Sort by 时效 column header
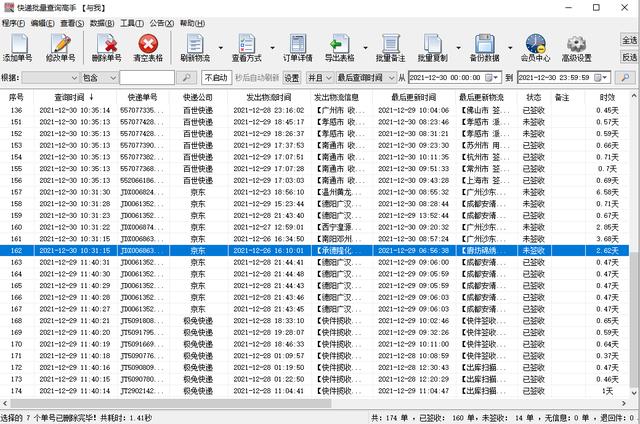The width and height of the screenshot is (640, 424). (607, 97)
